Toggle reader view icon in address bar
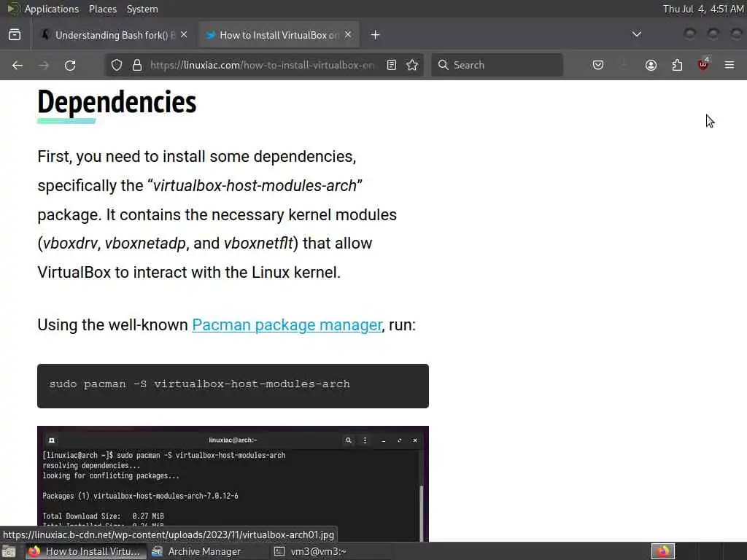Viewport: 747px width, 560px height. (392, 65)
